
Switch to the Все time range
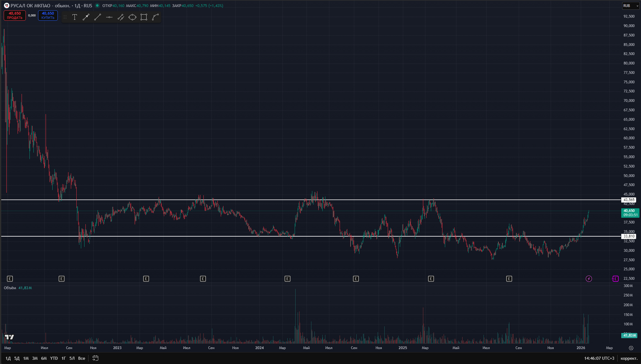82,358
